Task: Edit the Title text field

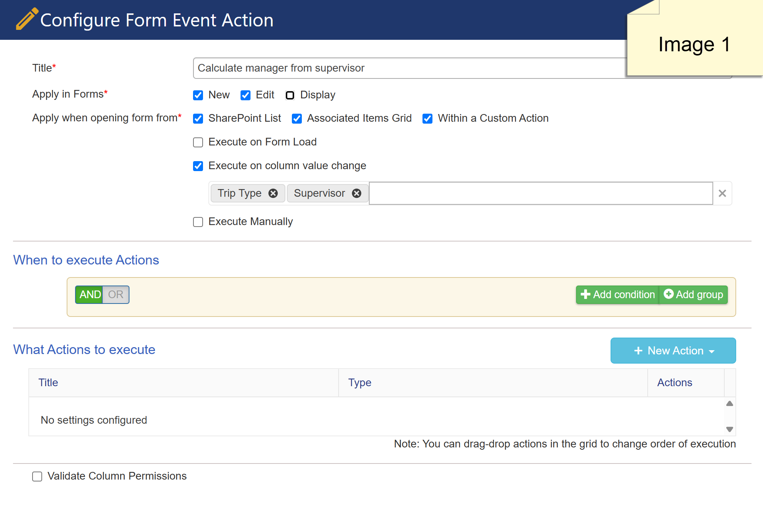Action: pyautogui.click(x=410, y=68)
